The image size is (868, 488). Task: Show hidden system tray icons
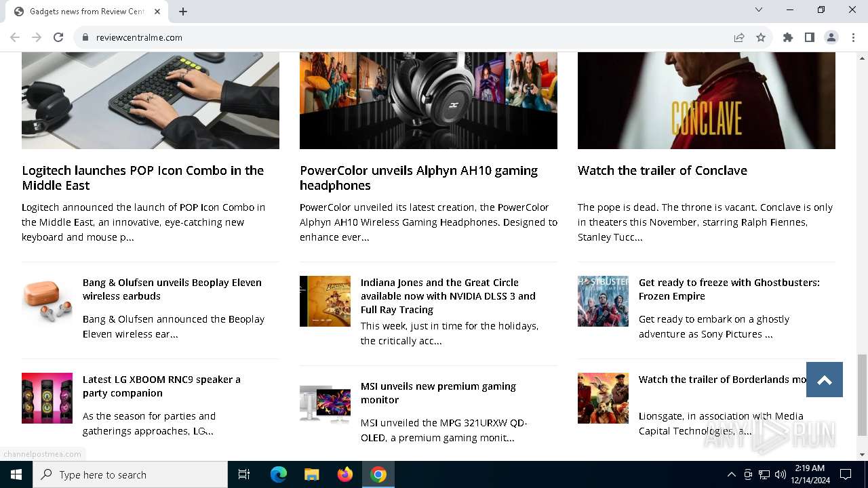point(731,474)
